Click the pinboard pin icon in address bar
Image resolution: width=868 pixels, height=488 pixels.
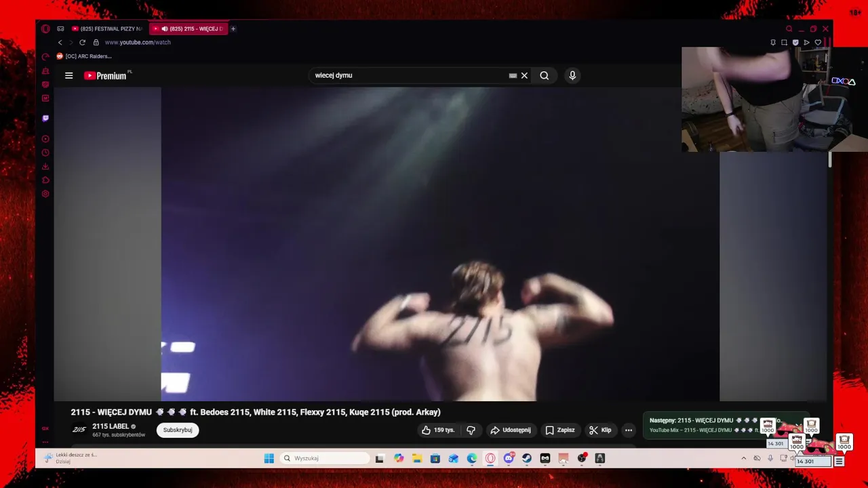pyautogui.click(x=773, y=42)
